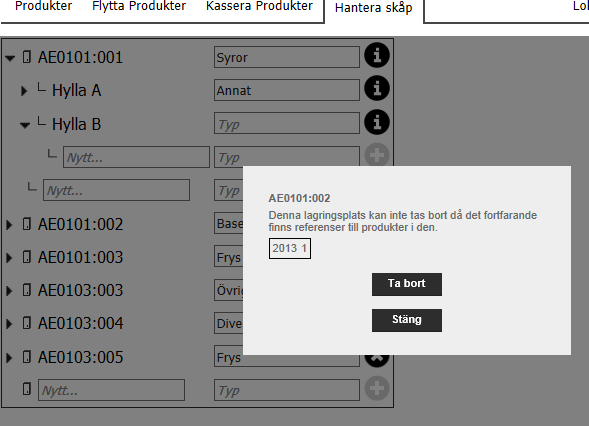Click the Nytt... shelf field under AE0101:001
The image size is (589, 426).
click(116, 190)
